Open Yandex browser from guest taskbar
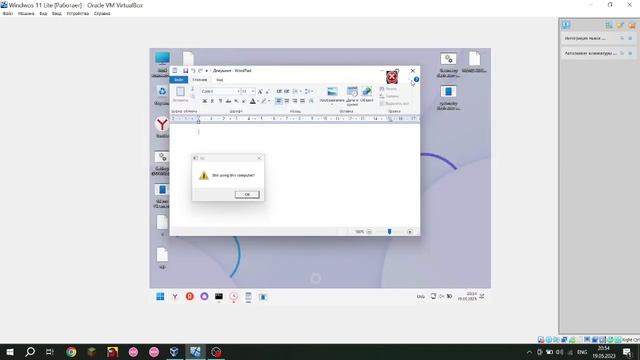Screen dimensions: 640x360 [175, 297]
